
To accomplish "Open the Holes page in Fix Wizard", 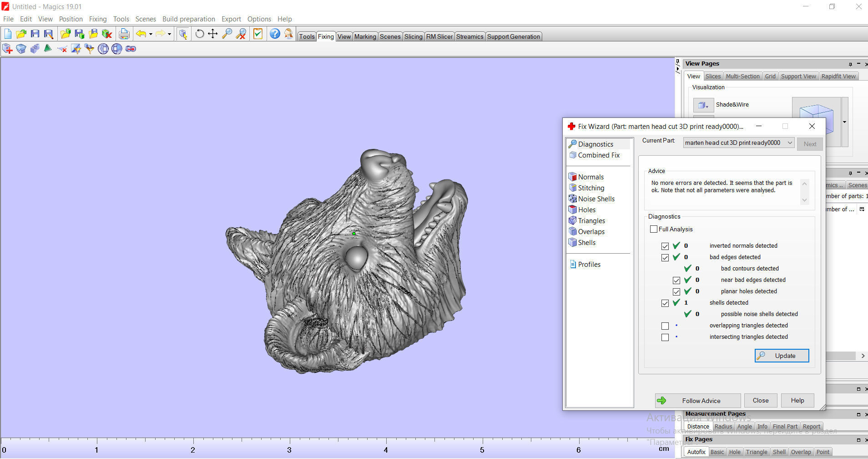I will (586, 209).
